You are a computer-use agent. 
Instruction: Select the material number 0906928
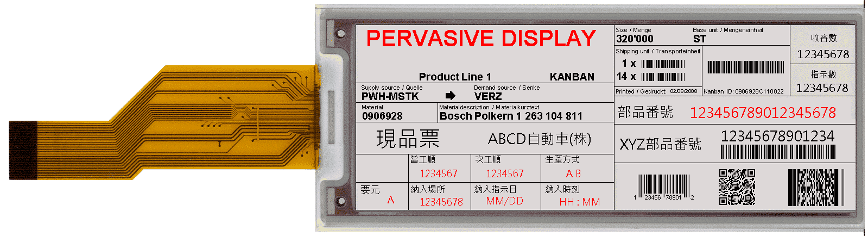point(382,116)
